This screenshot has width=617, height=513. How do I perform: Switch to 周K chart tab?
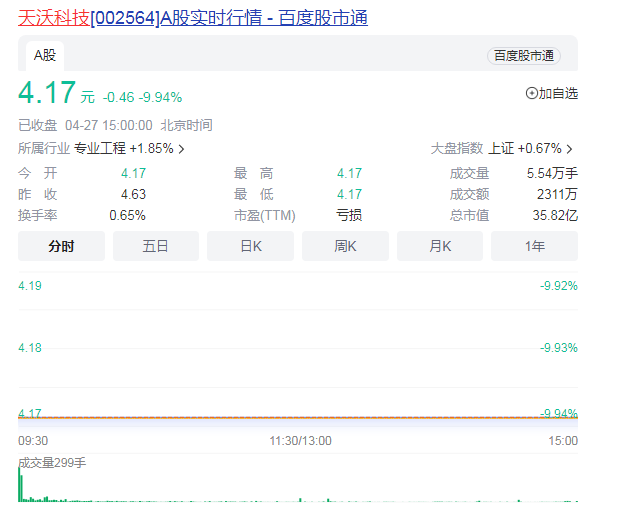pos(345,246)
